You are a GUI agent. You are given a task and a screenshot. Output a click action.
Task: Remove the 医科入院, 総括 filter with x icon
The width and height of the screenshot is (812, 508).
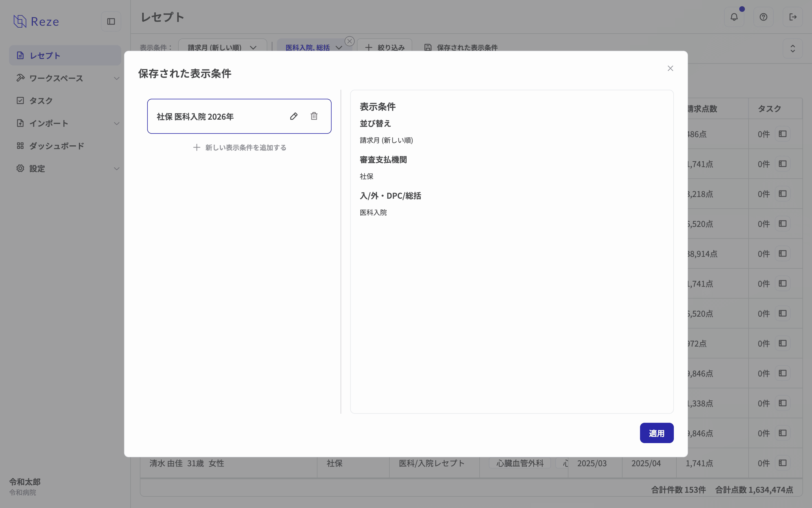350,41
